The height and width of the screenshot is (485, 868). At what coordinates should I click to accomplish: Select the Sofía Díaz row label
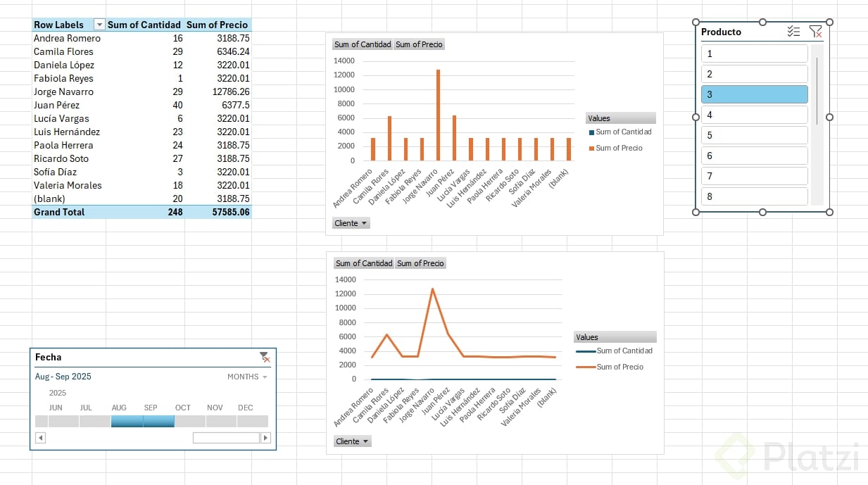[x=56, y=172]
